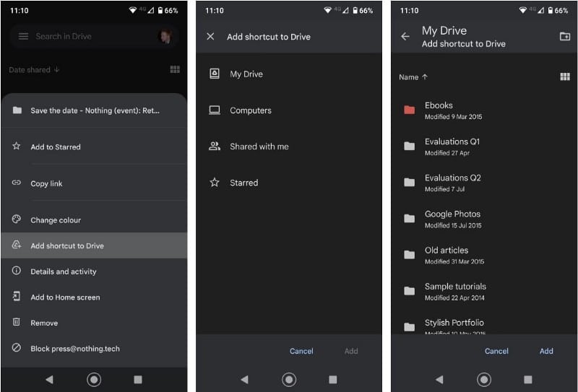Click the Save the date folder header
Viewport: 578px width, 392px height.
(x=94, y=110)
